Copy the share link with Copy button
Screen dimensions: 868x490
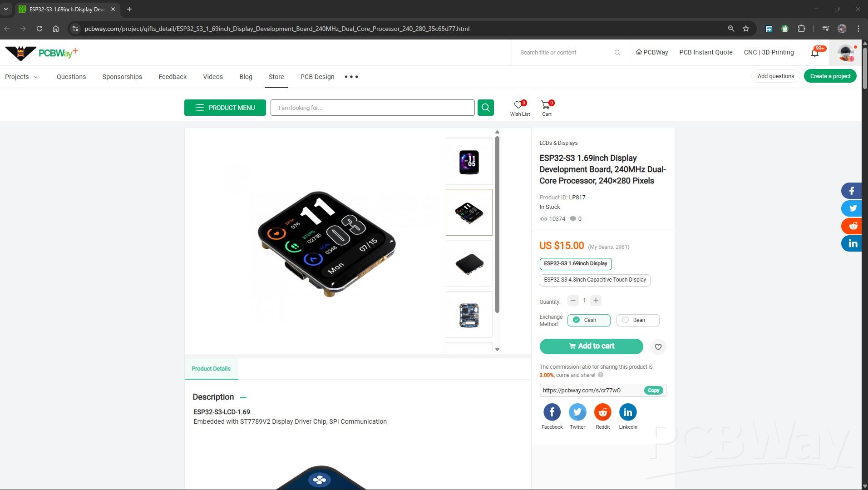[653, 391]
